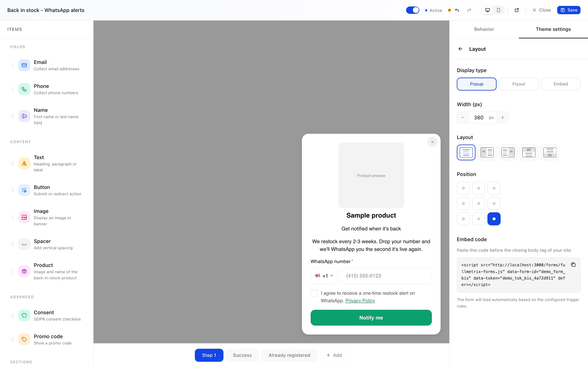Select the image-left layout thumbnail
This screenshot has width=588, height=367.
pyautogui.click(x=487, y=152)
